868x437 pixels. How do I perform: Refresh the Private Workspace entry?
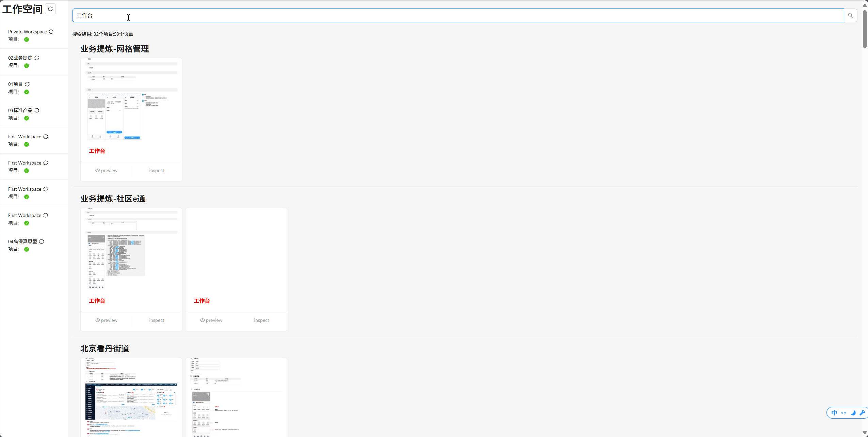coord(51,32)
